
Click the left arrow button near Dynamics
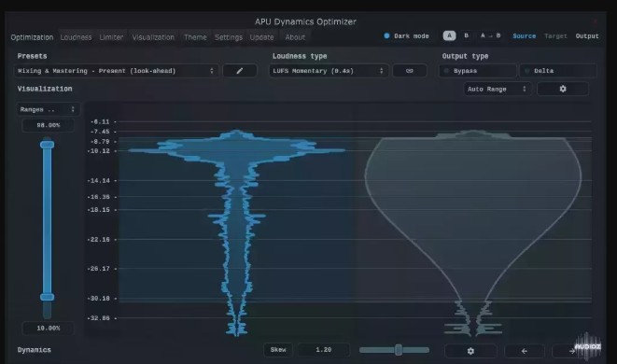525,351
